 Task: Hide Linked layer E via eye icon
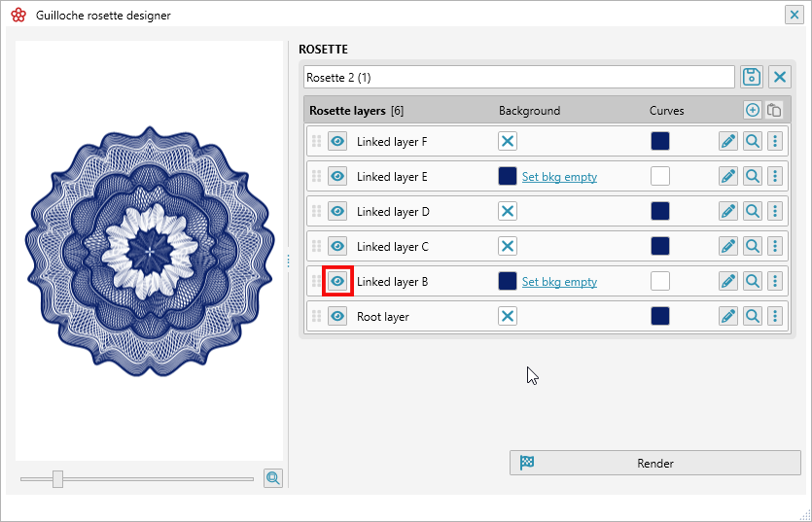337,176
